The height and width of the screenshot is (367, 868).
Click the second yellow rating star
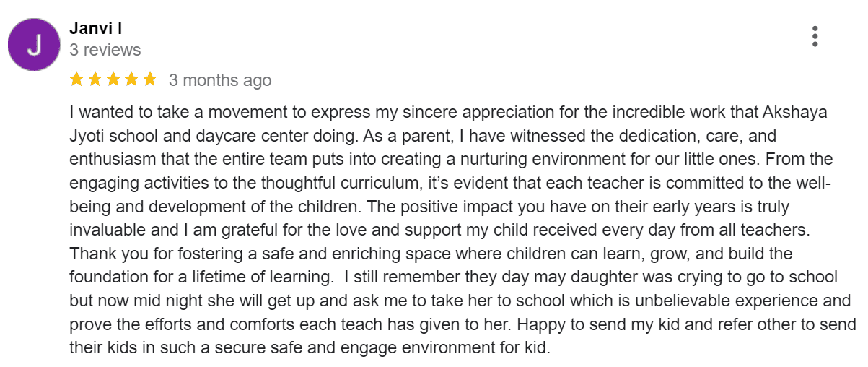[95, 79]
